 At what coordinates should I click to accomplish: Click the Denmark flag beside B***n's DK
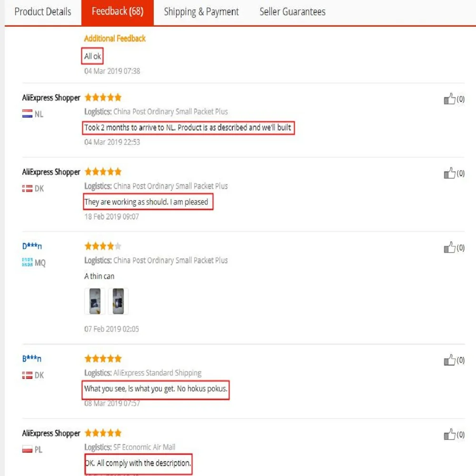pos(27,375)
